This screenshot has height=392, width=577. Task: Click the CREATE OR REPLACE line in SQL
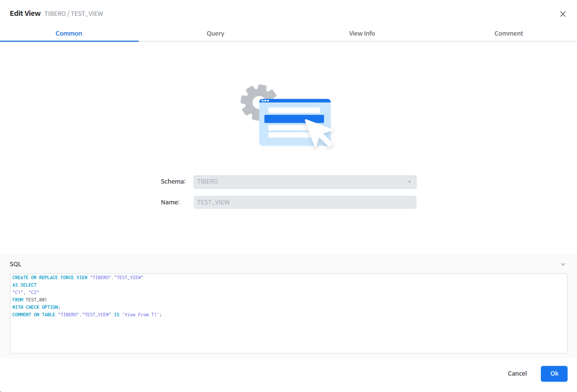tap(78, 278)
